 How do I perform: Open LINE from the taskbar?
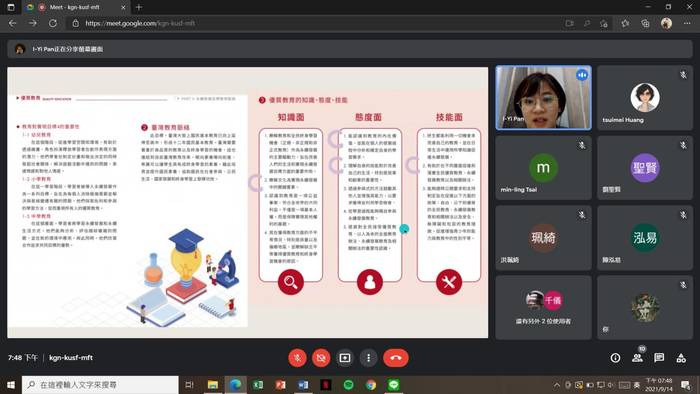(x=394, y=385)
